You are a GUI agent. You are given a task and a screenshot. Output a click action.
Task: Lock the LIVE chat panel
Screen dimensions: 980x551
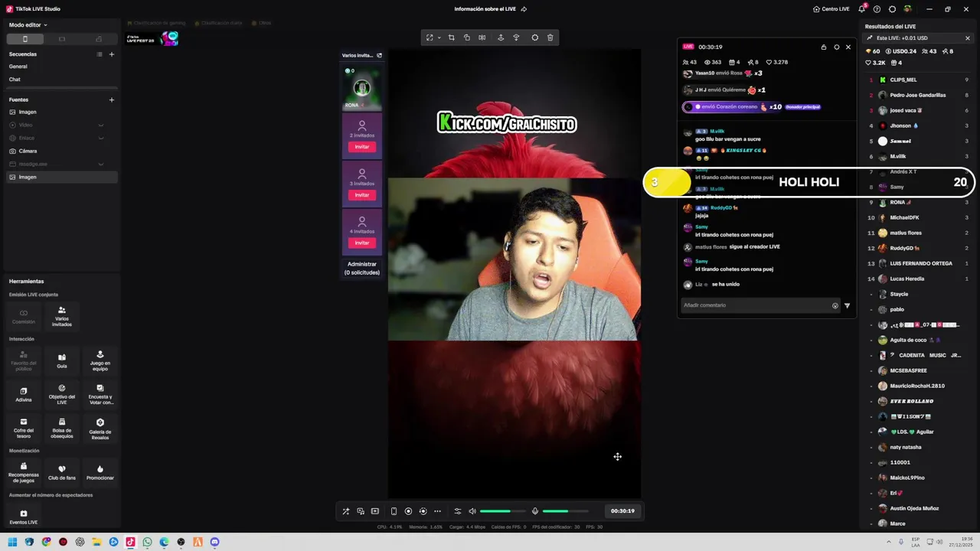point(824,47)
